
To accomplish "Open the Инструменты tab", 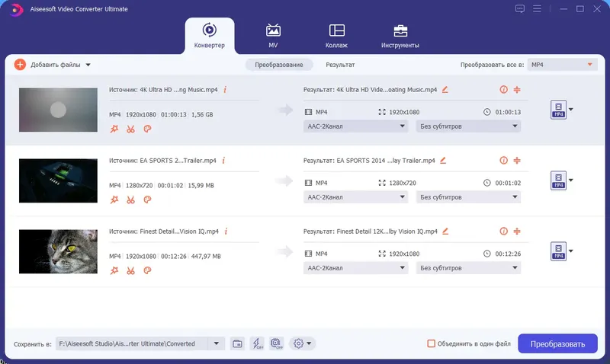I will 400,35.
